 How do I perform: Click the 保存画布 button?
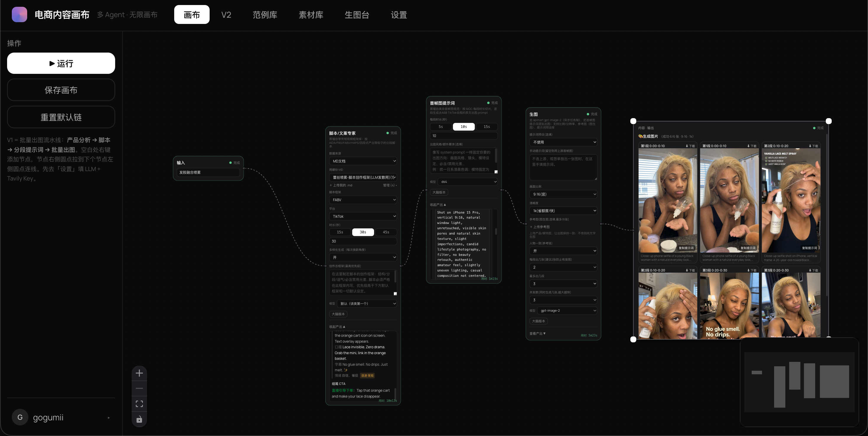point(61,90)
